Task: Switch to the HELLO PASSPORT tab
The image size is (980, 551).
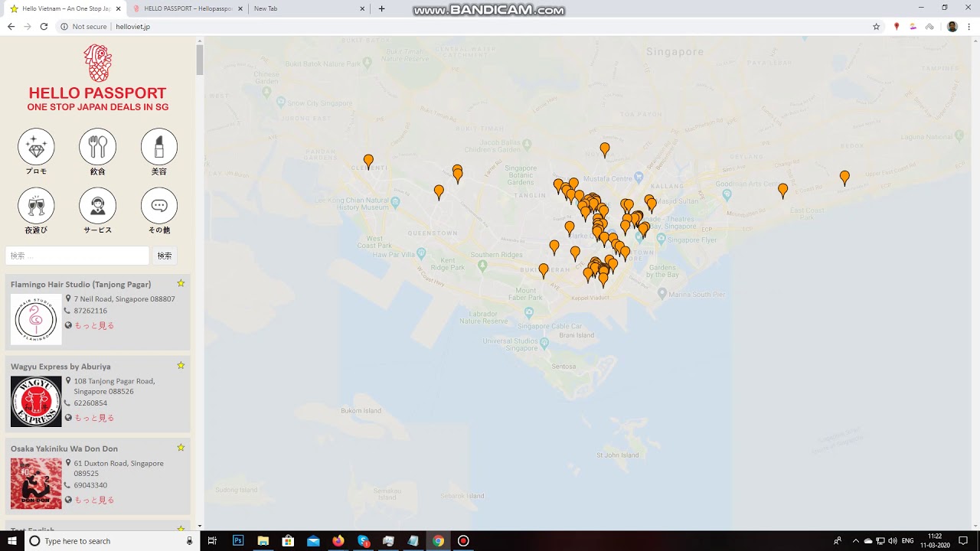Action: pyautogui.click(x=187, y=8)
